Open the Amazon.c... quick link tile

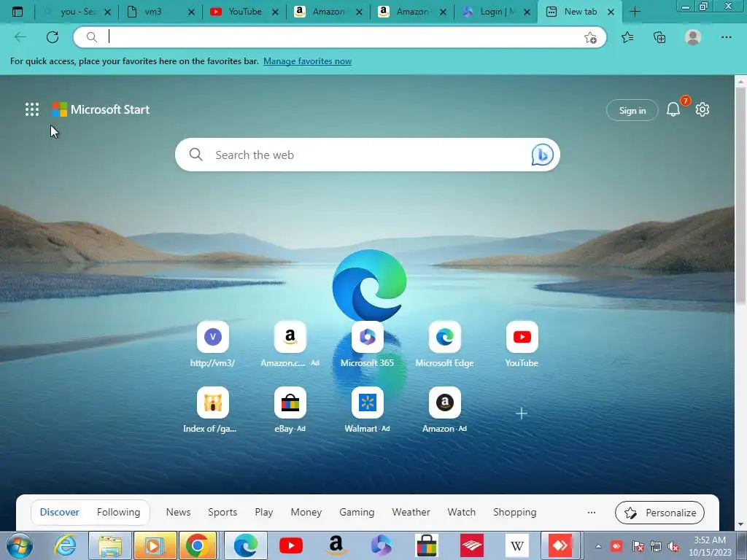[x=290, y=337]
